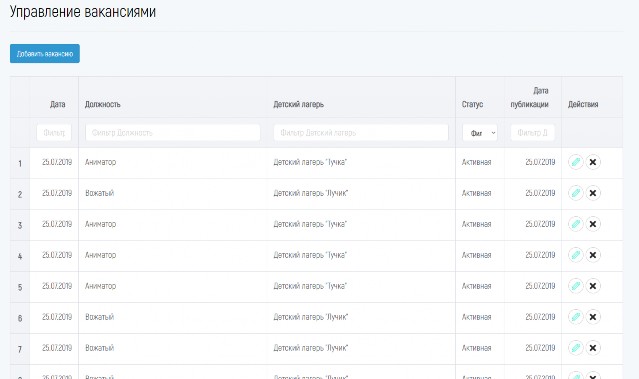The height and width of the screenshot is (379, 639).
Task: Delete vacancy in row 7 with X icon
Action: (593, 348)
